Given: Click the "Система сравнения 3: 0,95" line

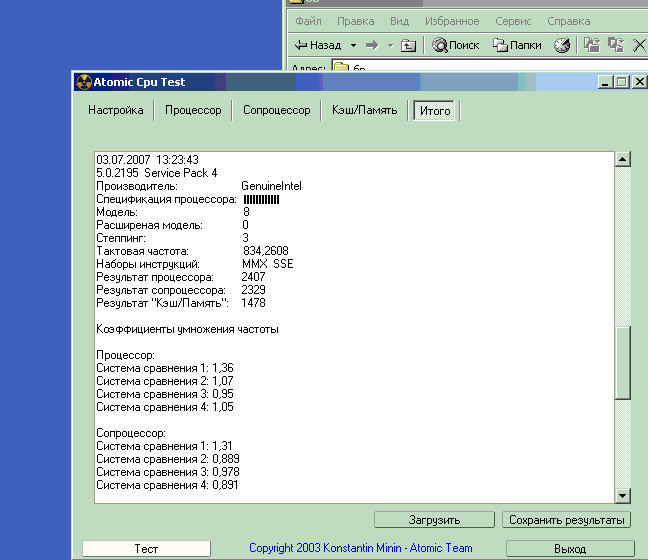Looking at the screenshot, I should [x=165, y=394].
